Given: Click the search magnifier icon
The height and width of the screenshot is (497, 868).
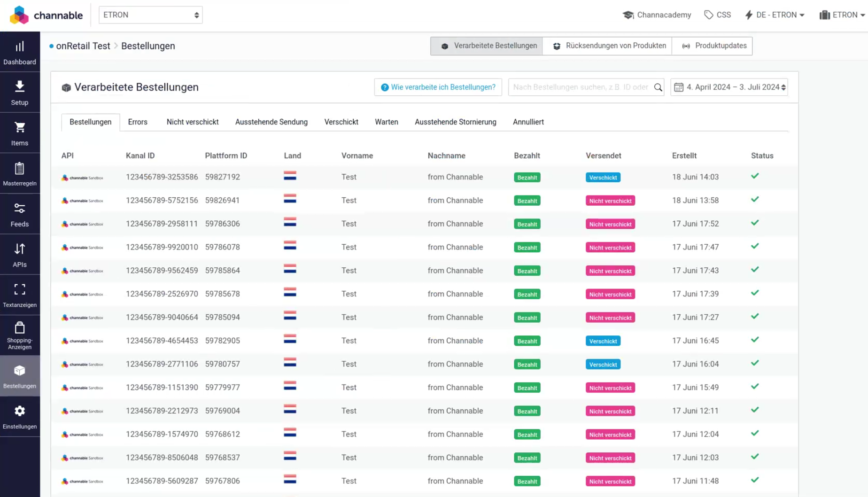Looking at the screenshot, I should point(658,87).
